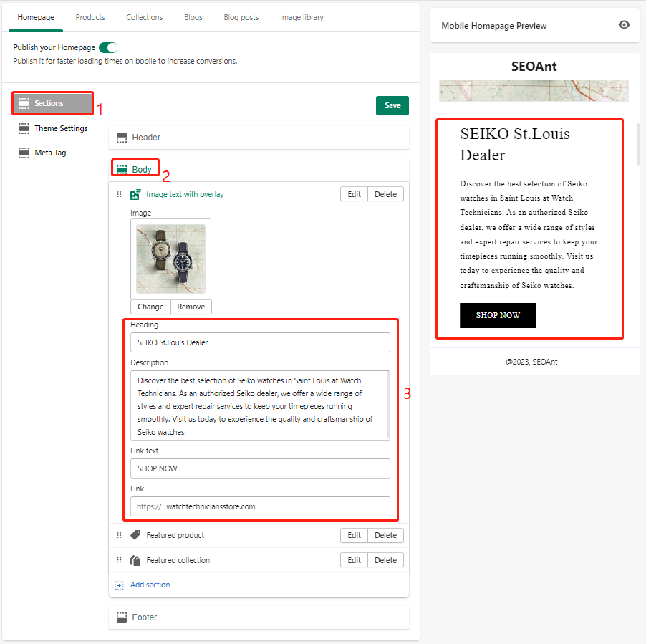The width and height of the screenshot is (646, 644).
Task: Click the Add section plus icon
Action: point(119,585)
